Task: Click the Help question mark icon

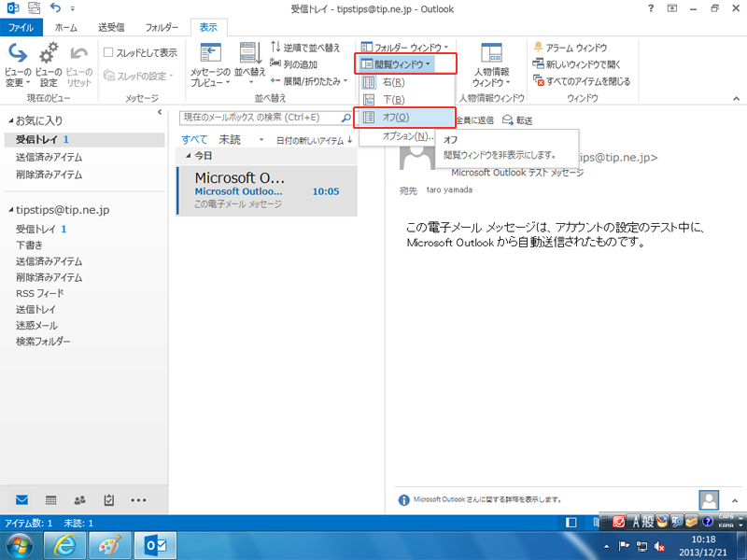Action: point(651,8)
